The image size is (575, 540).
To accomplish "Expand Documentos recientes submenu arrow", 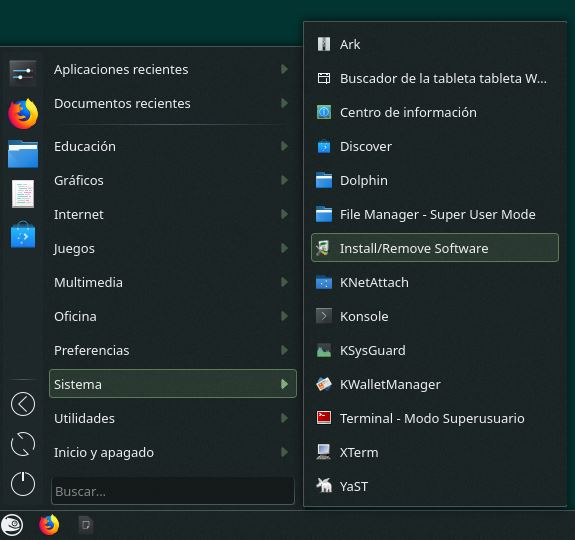I will tap(284, 103).
